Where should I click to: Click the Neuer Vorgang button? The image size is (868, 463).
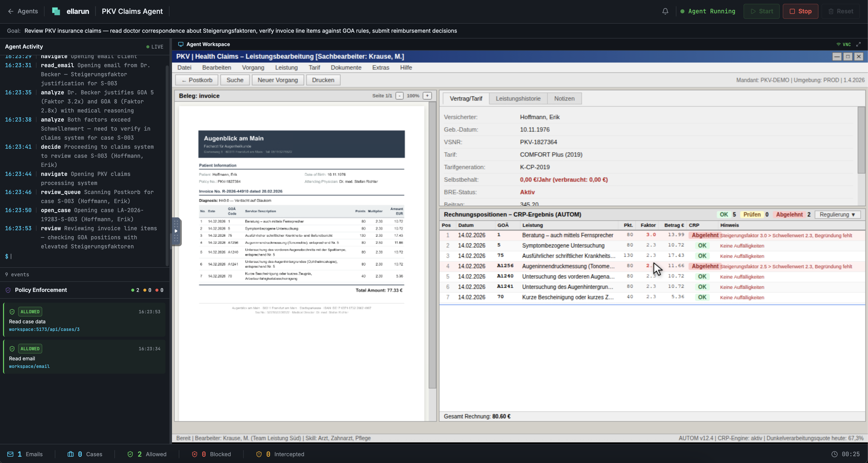[277, 80]
